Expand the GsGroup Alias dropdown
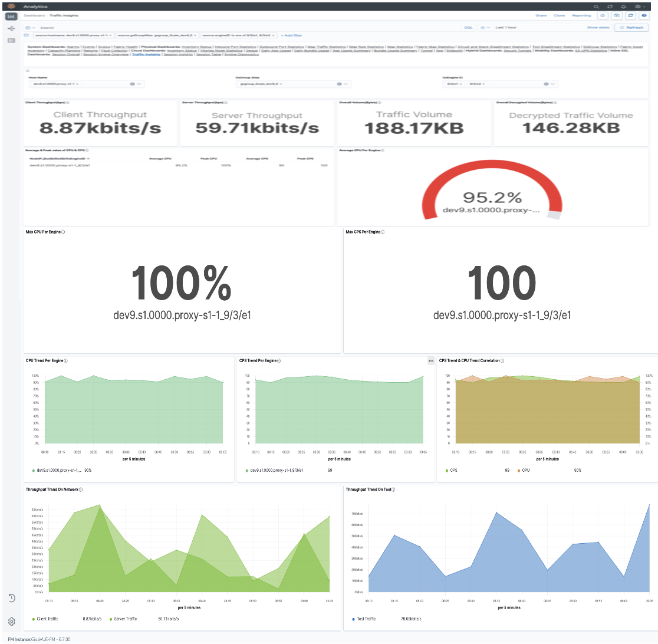 346,84
